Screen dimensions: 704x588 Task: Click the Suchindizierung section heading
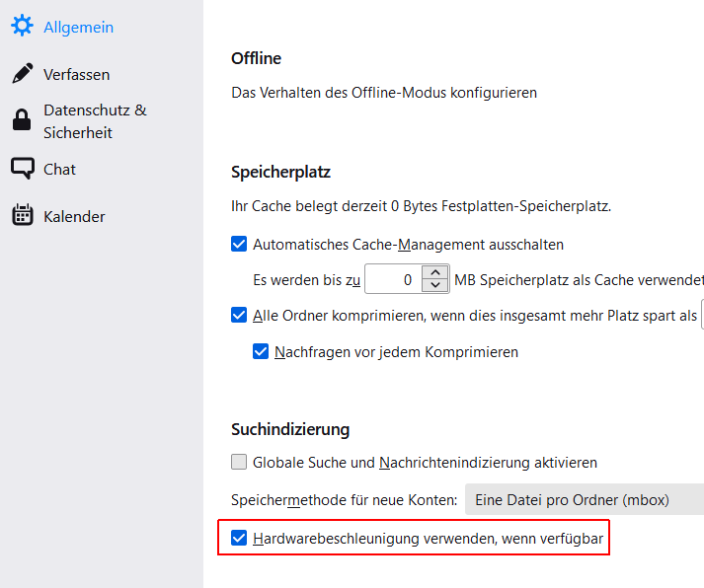click(290, 429)
